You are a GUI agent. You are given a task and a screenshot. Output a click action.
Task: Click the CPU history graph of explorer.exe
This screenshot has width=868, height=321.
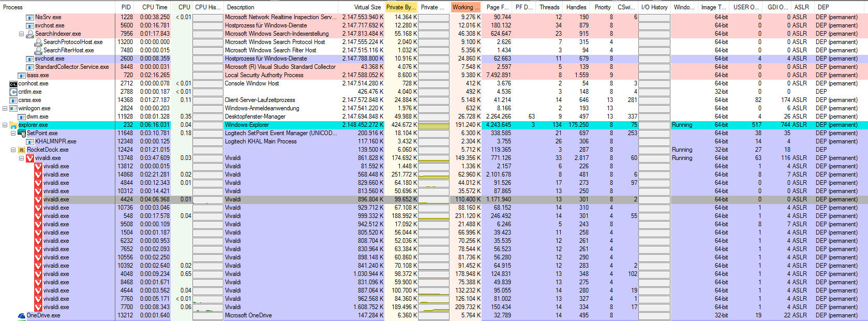(x=207, y=125)
